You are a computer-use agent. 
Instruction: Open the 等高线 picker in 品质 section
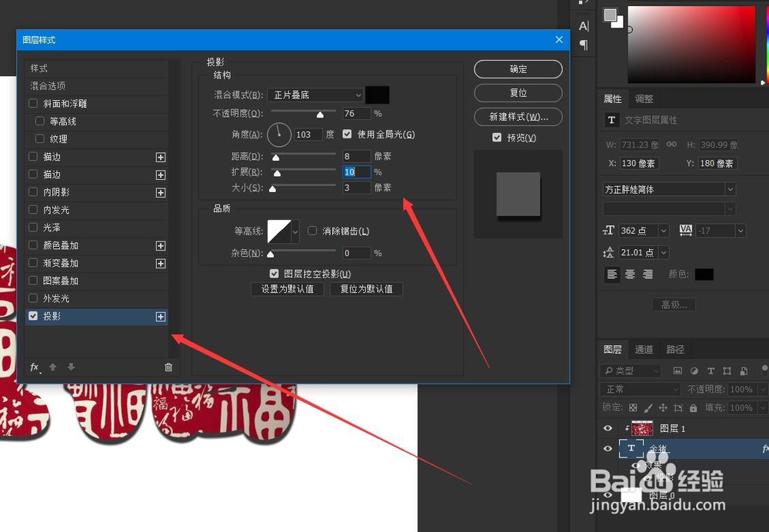pos(283,231)
